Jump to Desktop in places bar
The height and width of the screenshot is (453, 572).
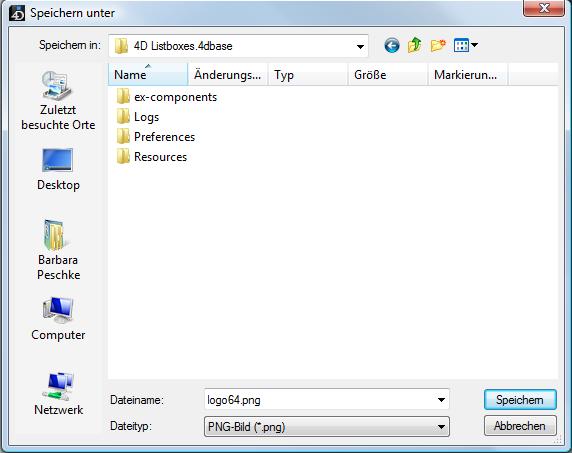coord(58,170)
